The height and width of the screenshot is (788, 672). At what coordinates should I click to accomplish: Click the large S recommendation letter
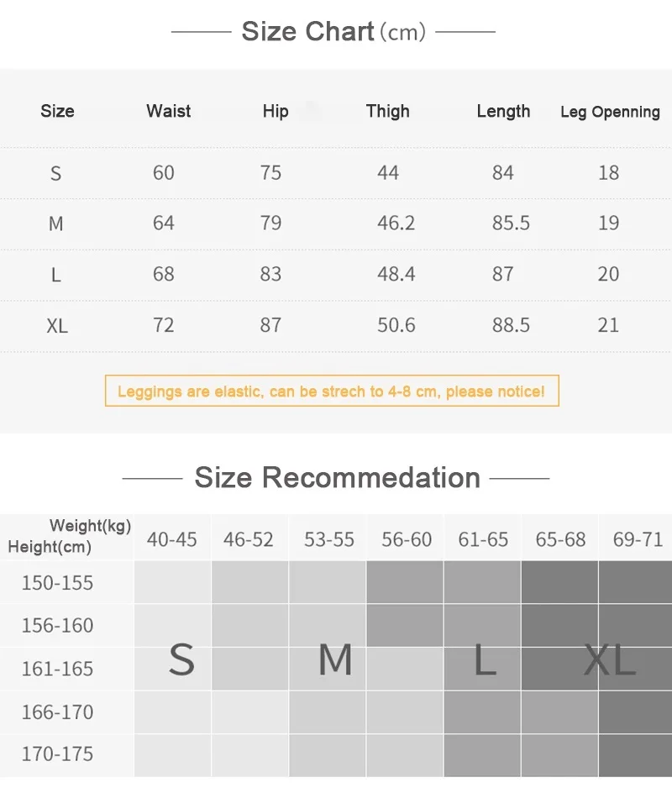pyautogui.click(x=181, y=659)
